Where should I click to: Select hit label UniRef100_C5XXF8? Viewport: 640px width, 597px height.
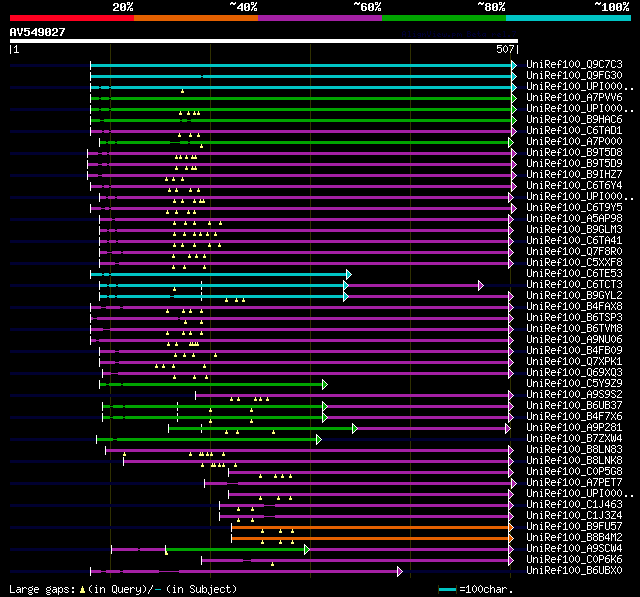574,263
